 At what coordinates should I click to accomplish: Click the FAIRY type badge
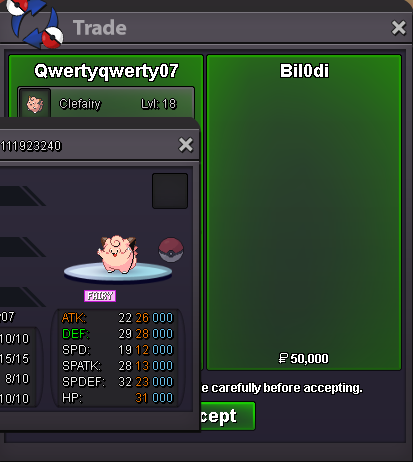pyautogui.click(x=100, y=296)
